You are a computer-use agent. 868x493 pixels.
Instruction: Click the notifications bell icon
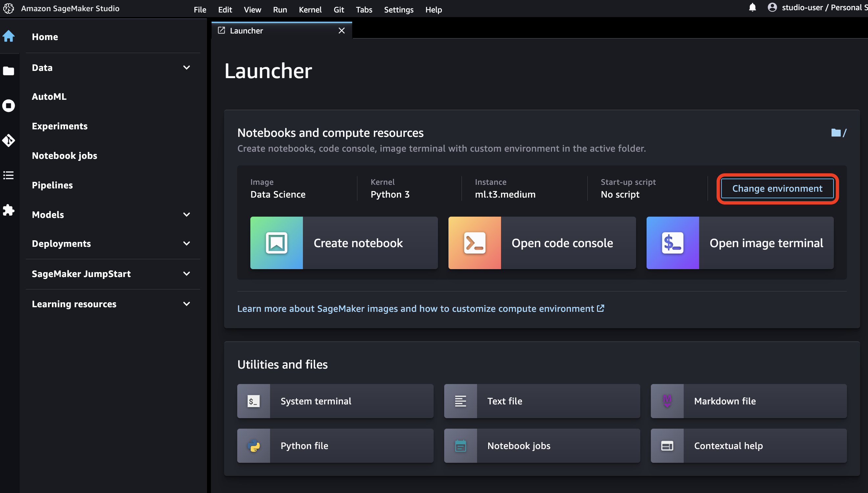[x=752, y=8]
